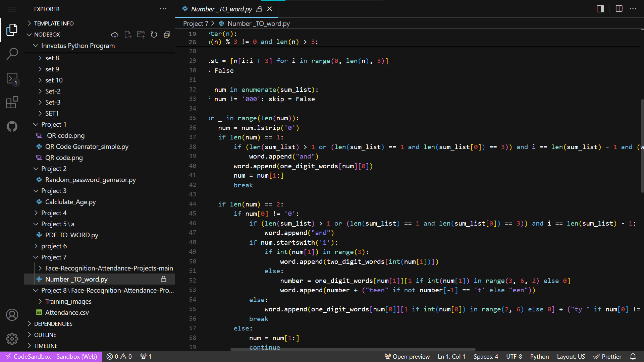Open the GitHub view in the activity bar
Image resolution: width=644 pixels, height=362 pixels.
point(12,126)
